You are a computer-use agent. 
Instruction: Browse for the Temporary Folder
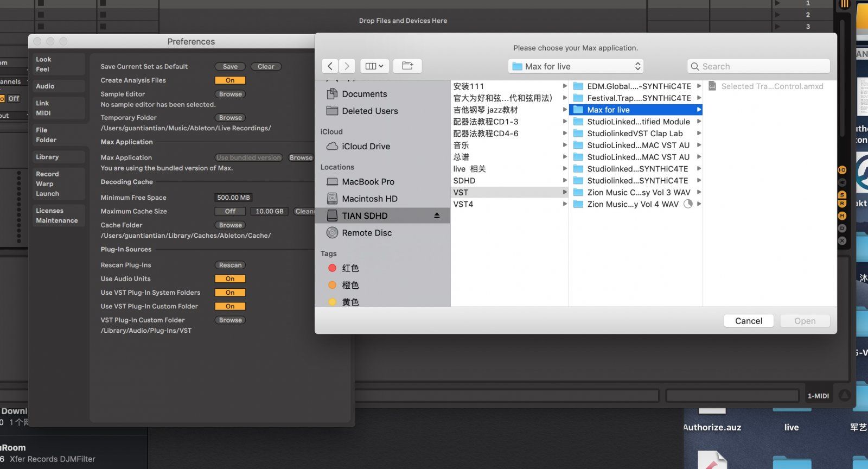231,118
